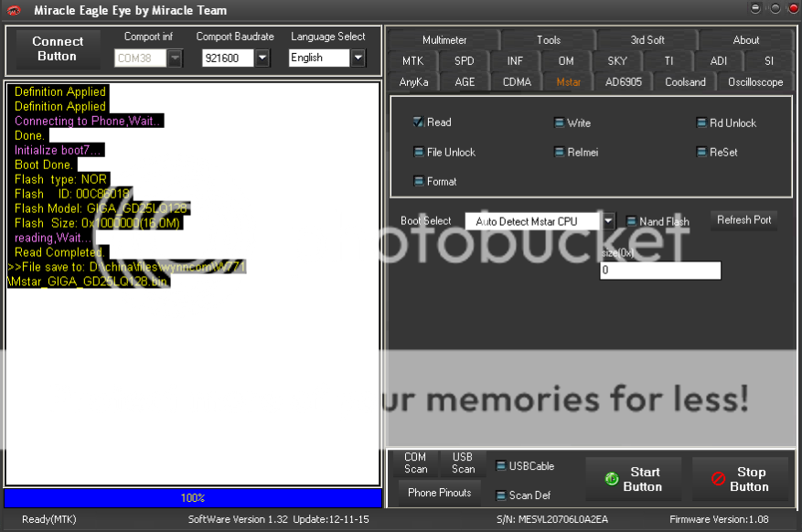Click the Stop Button label
Image resolution: width=802 pixels, height=532 pixels.
pos(750,479)
